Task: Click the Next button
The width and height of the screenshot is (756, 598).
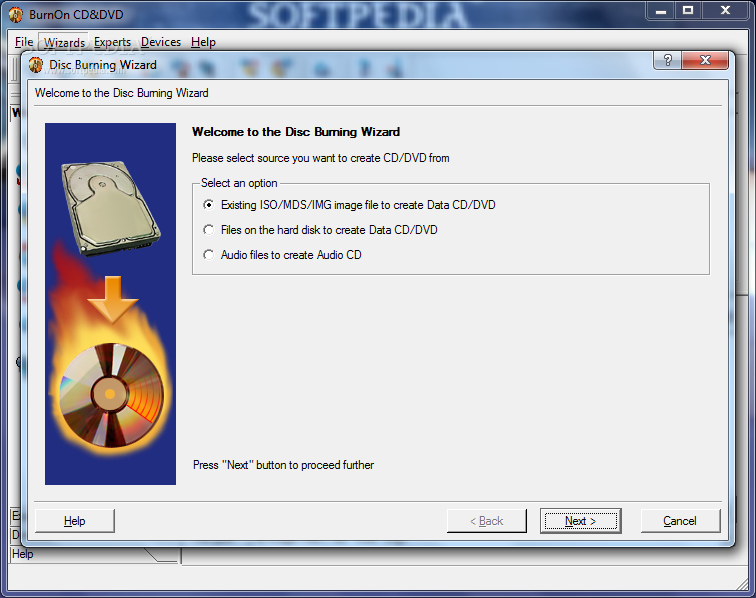Action: (580, 521)
